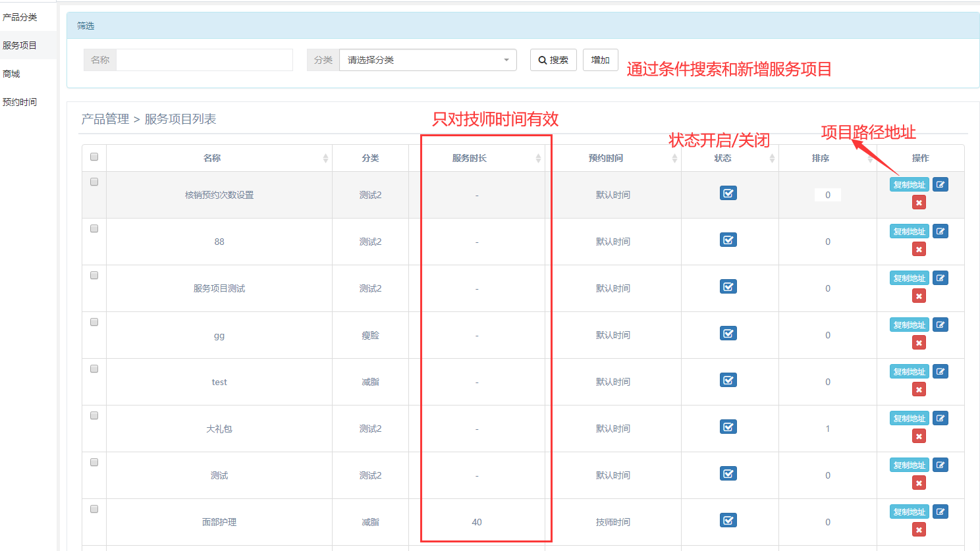
Task: Click the edit icon for the 88 row
Action: (940, 232)
